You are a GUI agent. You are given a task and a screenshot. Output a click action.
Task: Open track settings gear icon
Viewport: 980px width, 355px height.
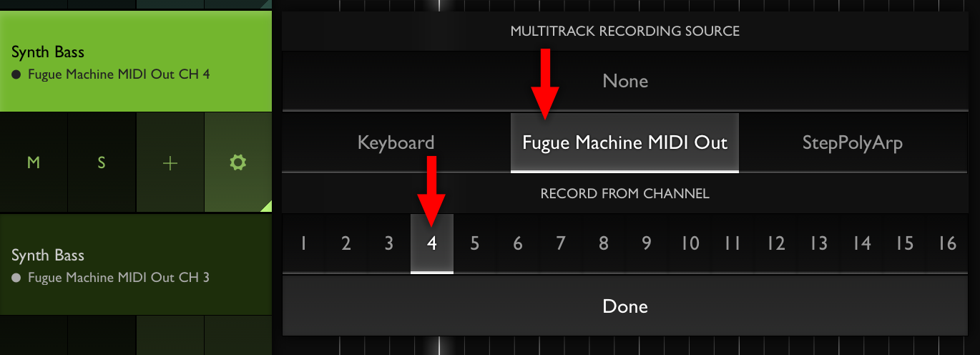coord(237,162)
